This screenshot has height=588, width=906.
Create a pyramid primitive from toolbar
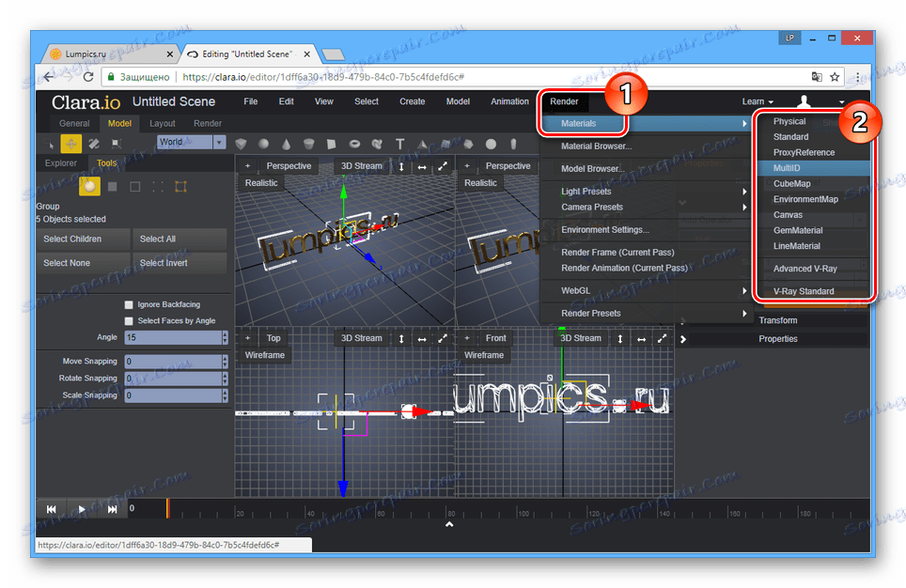click(422, 144)
